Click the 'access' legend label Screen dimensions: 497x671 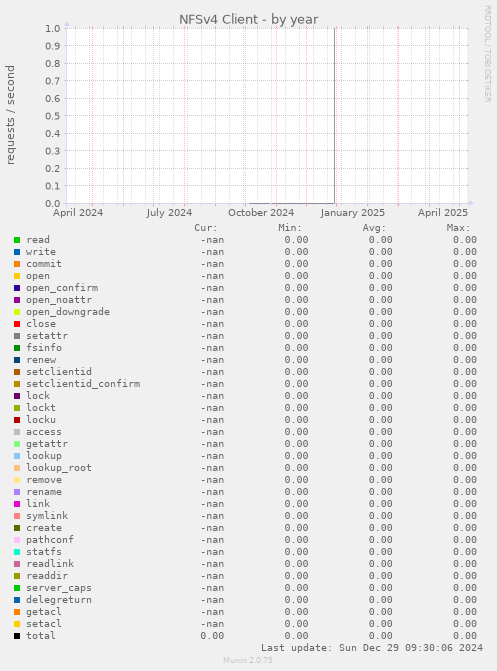coord(44,432)
